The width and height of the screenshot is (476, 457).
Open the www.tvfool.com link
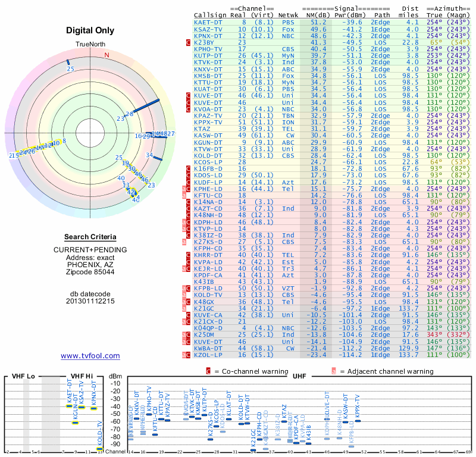pos(90,356)
